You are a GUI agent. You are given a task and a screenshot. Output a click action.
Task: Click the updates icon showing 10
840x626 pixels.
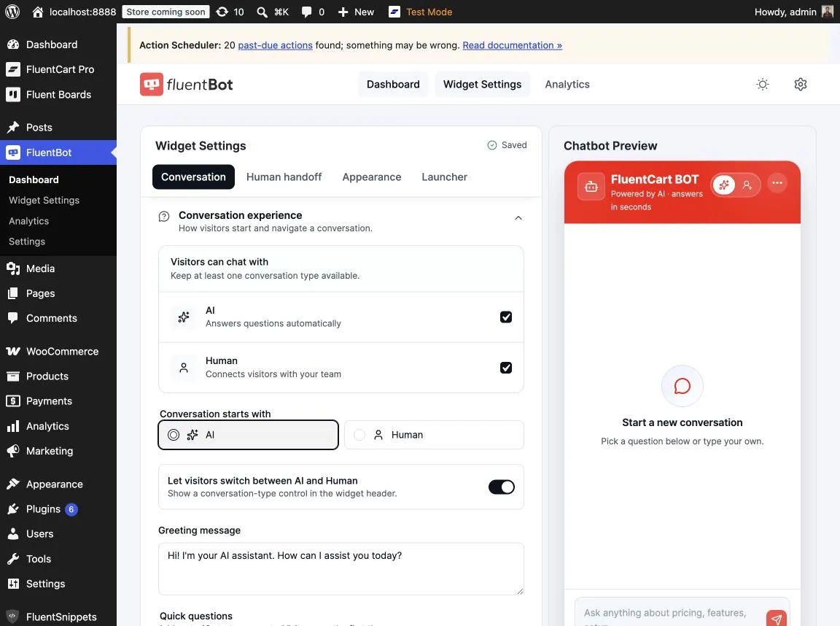[222, 12]
